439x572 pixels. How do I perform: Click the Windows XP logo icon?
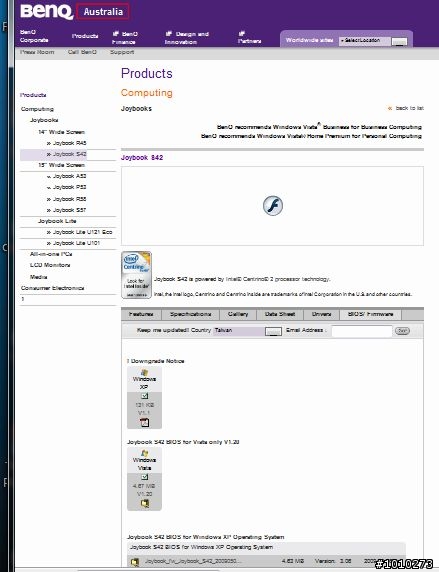[144, 372]
